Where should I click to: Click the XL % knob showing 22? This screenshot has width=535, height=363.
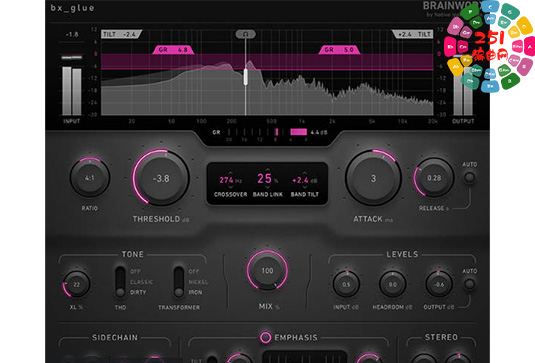(77, 284)
